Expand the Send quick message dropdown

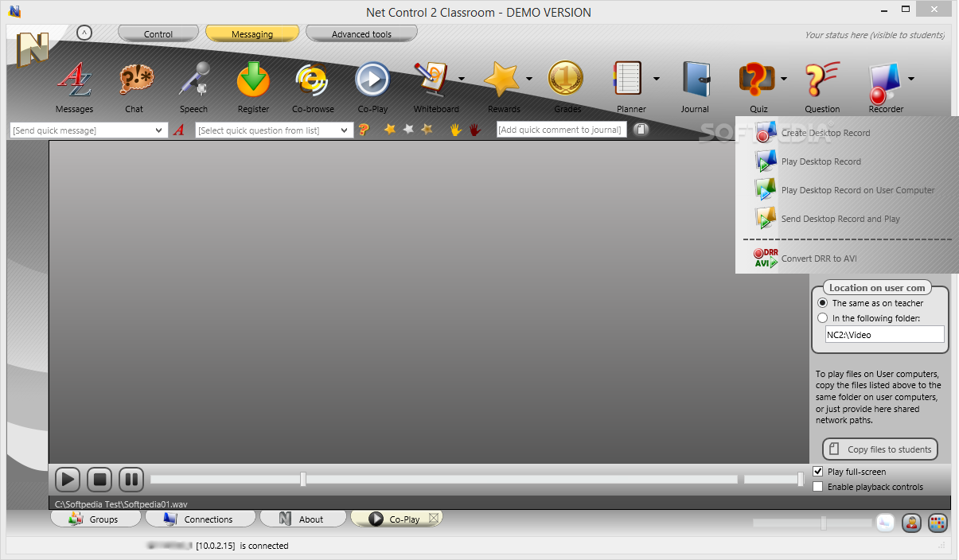coord(159,130)
